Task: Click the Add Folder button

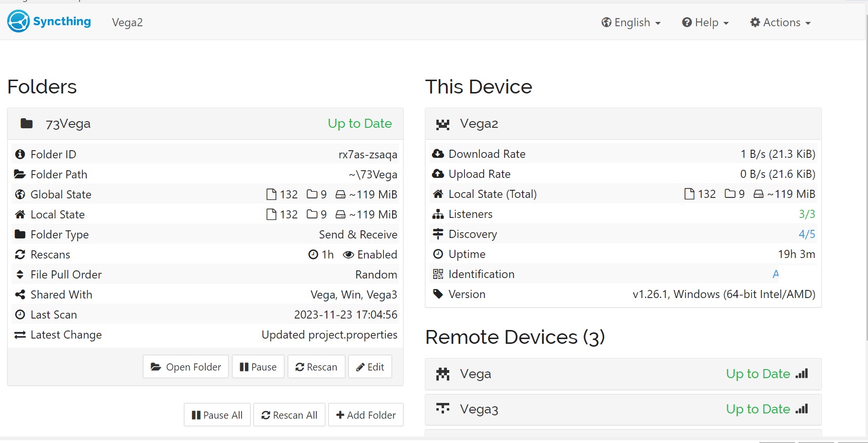Action: 366,415
